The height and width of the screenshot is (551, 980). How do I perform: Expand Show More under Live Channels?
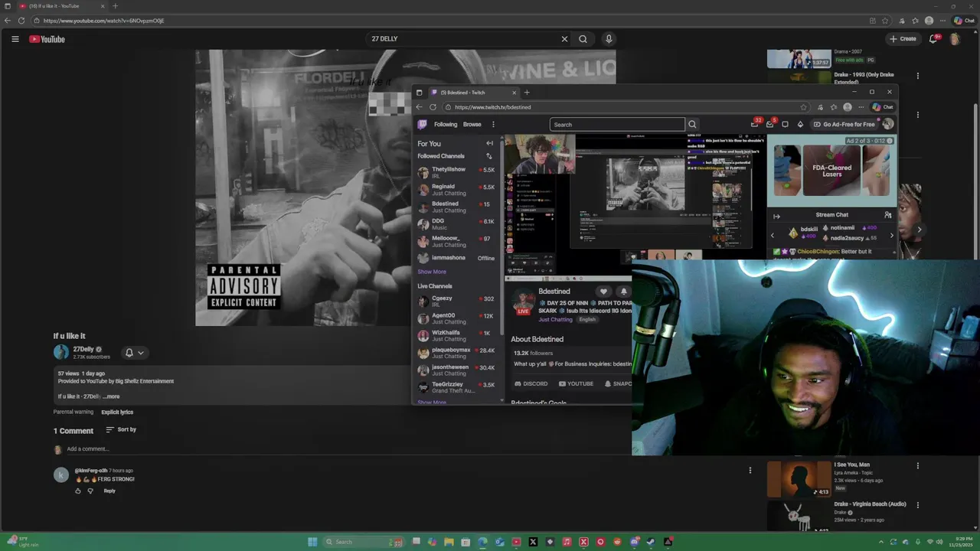tap(432, 403)
